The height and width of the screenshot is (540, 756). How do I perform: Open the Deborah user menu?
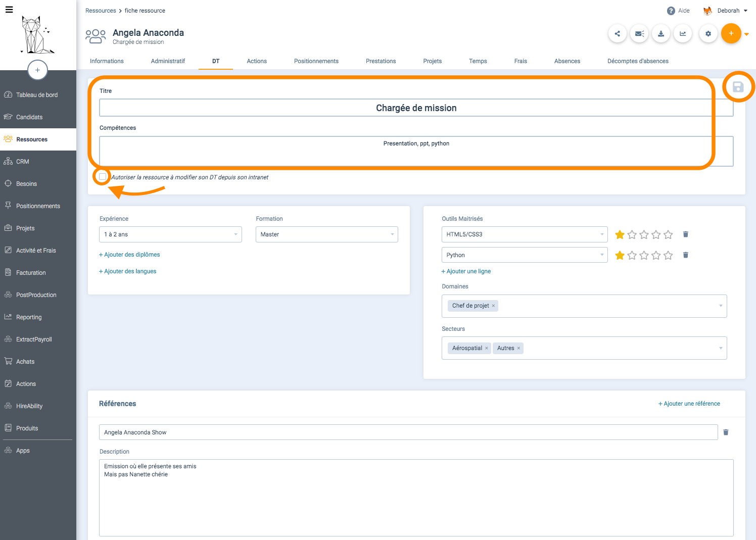(725, 11)
